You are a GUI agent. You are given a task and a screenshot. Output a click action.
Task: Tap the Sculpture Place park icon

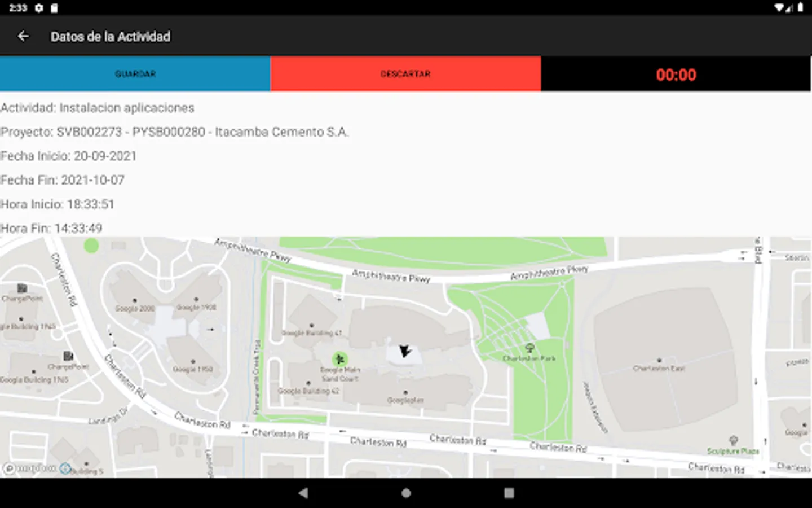(733, 440)
